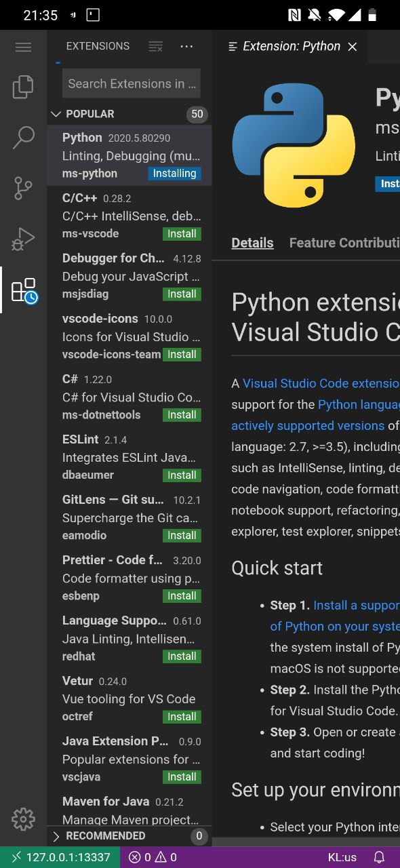Click the popular extensions count badge 50
The image size is (400, 868).
[x=197, y=114]
